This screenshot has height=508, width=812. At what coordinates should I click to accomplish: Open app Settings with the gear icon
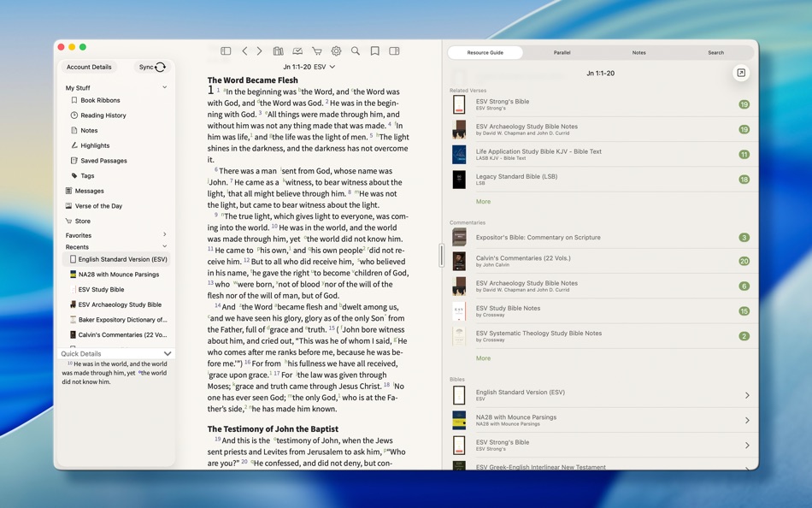click(x=335, y=50)
